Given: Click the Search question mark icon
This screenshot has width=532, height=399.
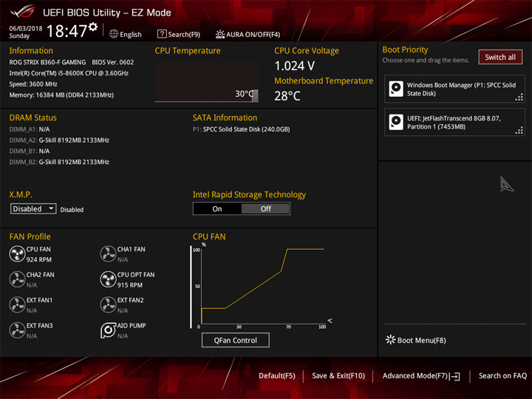Looking at the screenshot, I should pyautogui.click(x=162, y=34).
